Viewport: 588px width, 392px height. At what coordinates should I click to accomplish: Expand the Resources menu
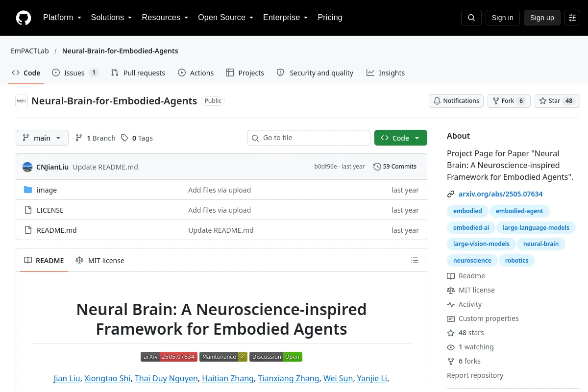click(x=165, y=18)
